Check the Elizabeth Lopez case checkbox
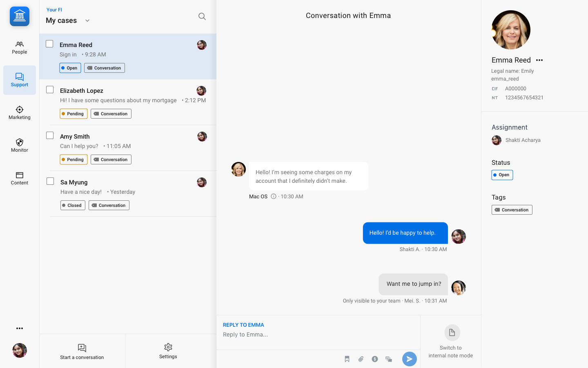The height and width of the screenshot is (368, 588). point(50,90)
